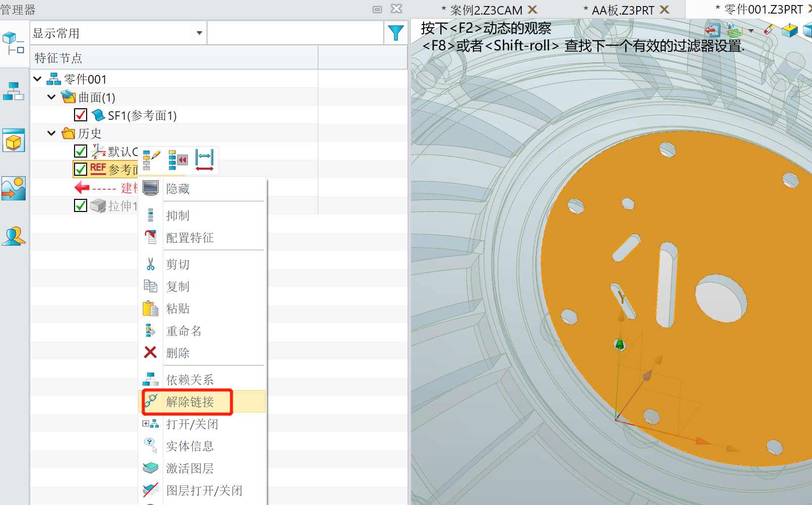Screen dimensions: 812x505
Task: Select the 零件001 root tree item
Action: point(85,79)
